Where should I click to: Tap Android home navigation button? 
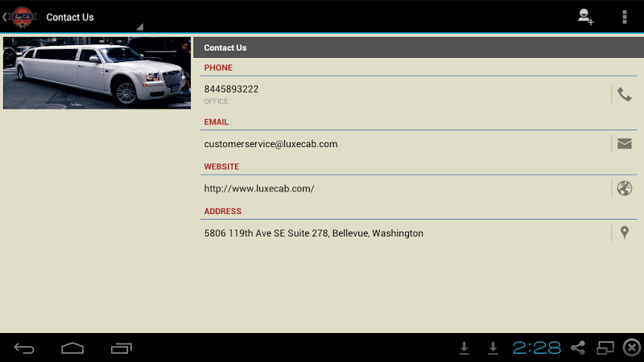coord(72,348)
